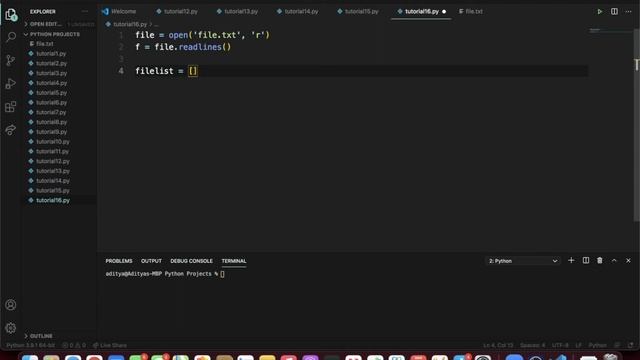
Task: Open the Output panel tab
Action: pos(151,261)
